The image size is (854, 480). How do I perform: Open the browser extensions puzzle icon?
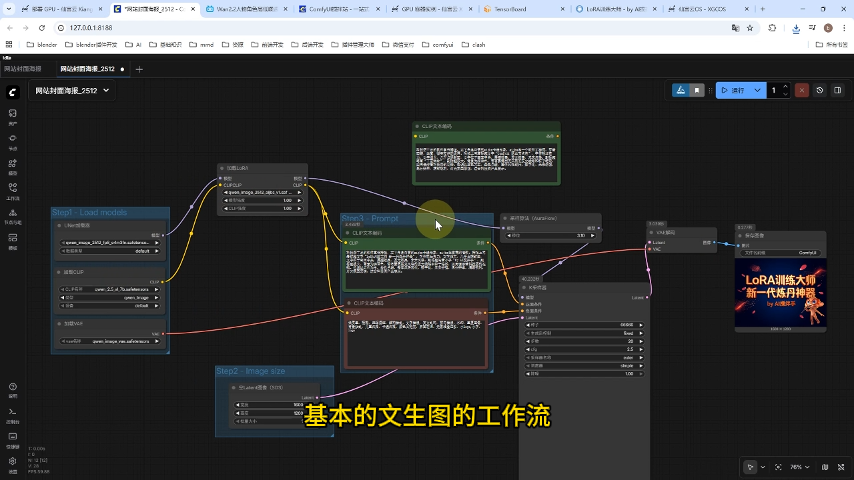(x=772, y=28)
